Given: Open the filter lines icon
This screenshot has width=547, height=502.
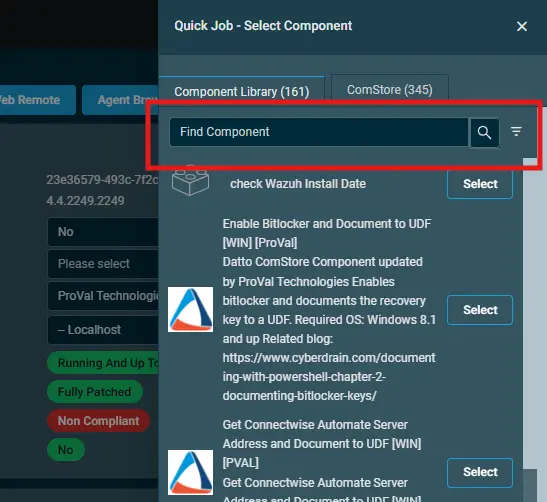Looking at the screenshot, I should pos(516,132).
